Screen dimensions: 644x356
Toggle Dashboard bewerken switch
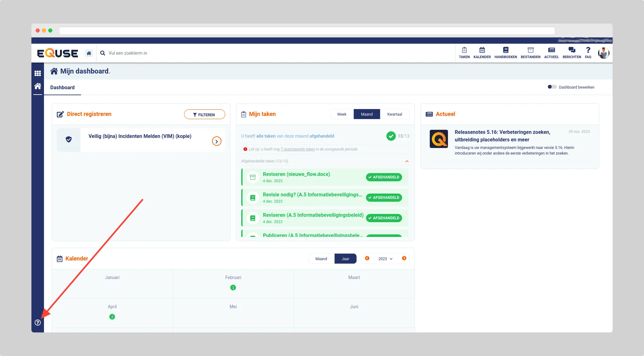pos(552,87)
